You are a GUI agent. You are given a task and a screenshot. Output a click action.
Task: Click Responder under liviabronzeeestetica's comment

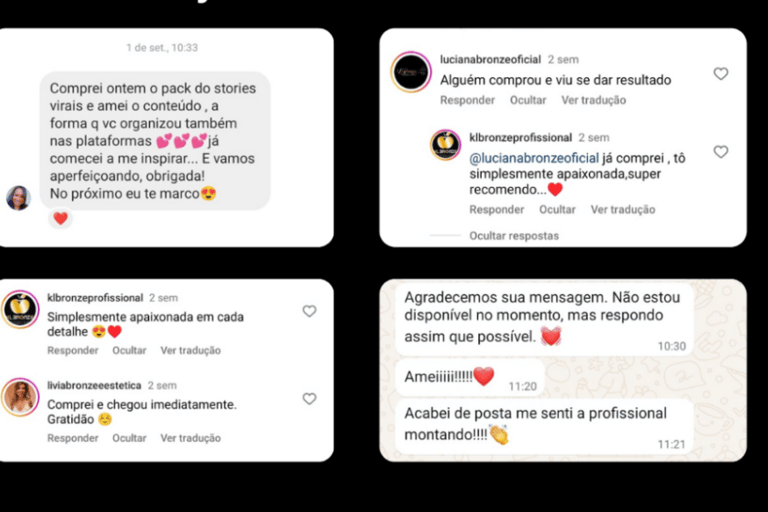[72, 438]
